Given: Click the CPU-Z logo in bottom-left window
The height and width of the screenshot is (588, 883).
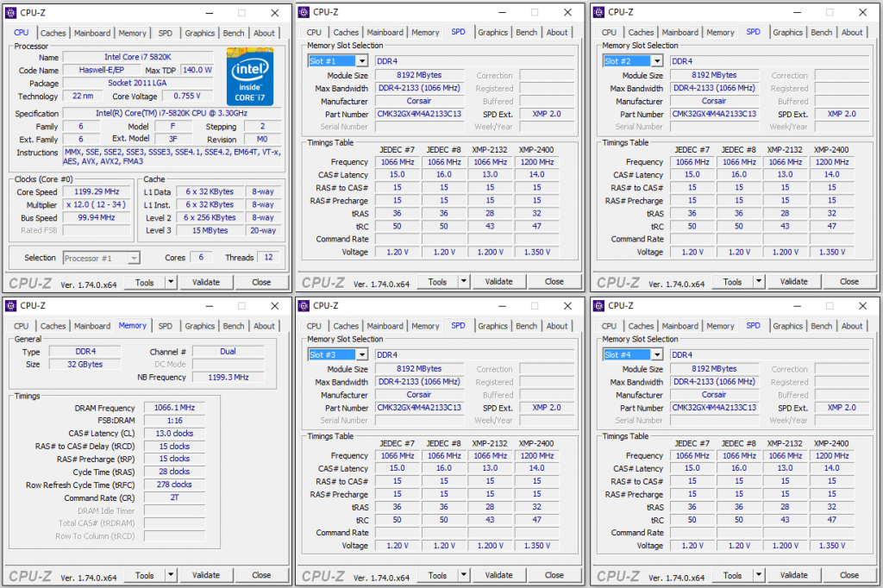Looking at the screenshot, I should pos(32,575).
